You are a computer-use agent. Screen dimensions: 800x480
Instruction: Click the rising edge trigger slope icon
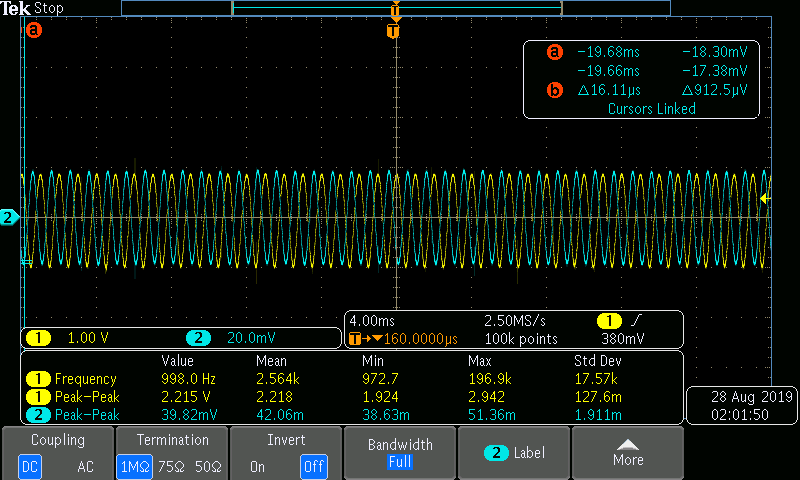point(636,320)
